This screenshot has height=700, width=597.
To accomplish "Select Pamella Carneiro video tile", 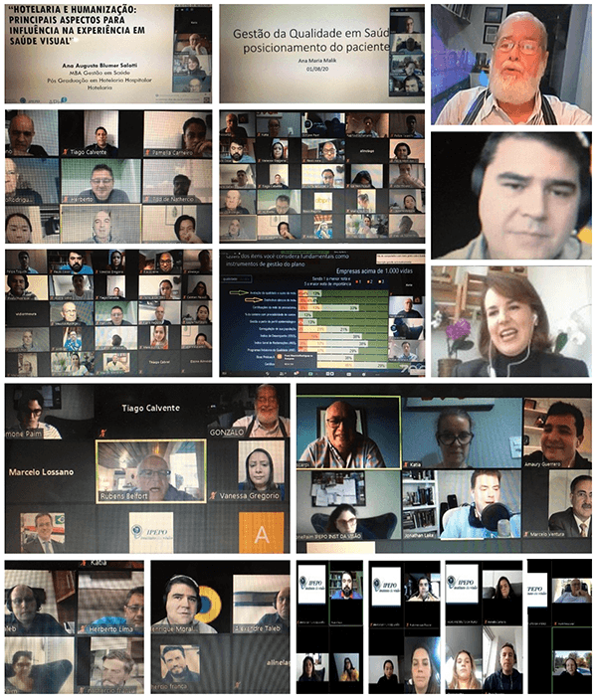I will [177, 133].
